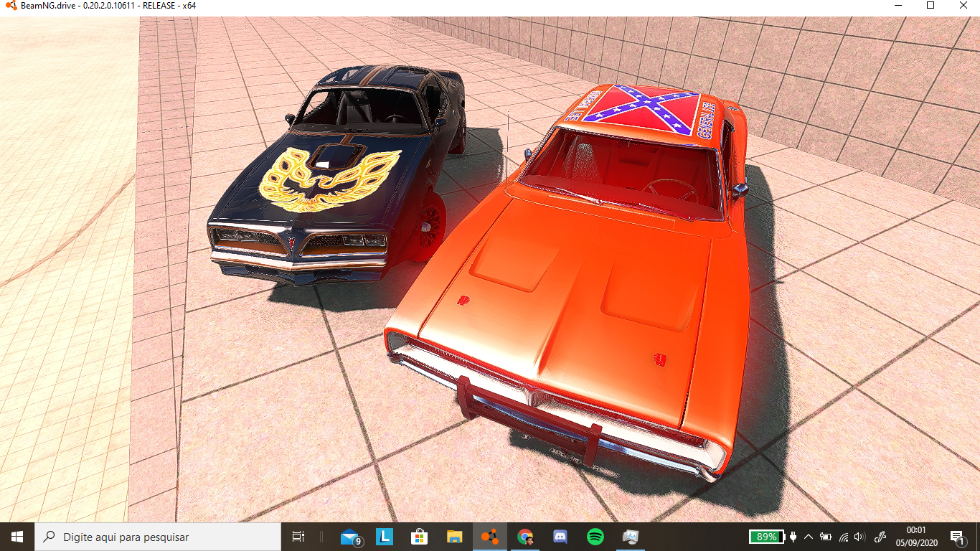Show hidden system tray icons

pos(809,536)
